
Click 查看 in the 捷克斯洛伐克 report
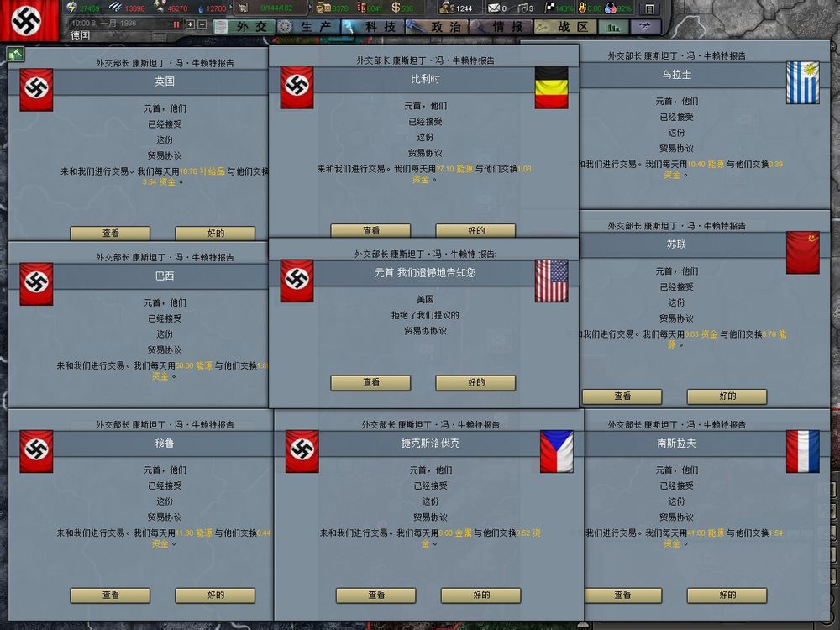tap(376, 596)
